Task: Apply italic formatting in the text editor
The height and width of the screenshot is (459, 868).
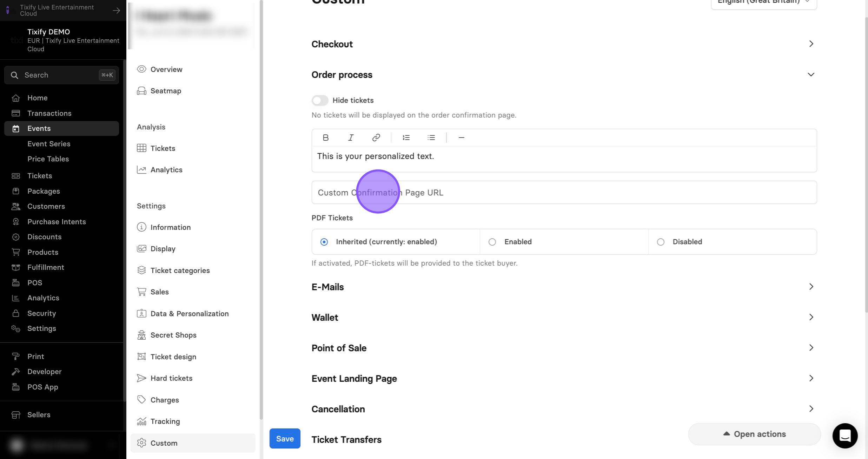Action: [351, 138]
